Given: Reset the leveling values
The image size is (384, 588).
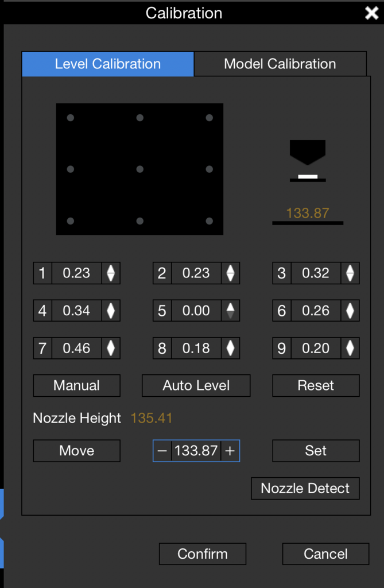Looking at the screenshot, I should [316, 385].
